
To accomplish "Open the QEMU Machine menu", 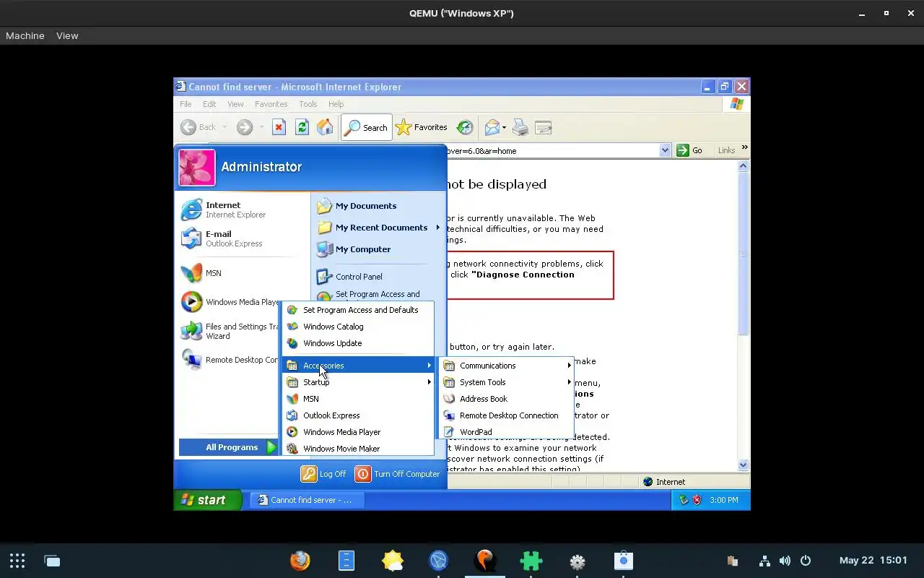I will click(x=25, y=35).
